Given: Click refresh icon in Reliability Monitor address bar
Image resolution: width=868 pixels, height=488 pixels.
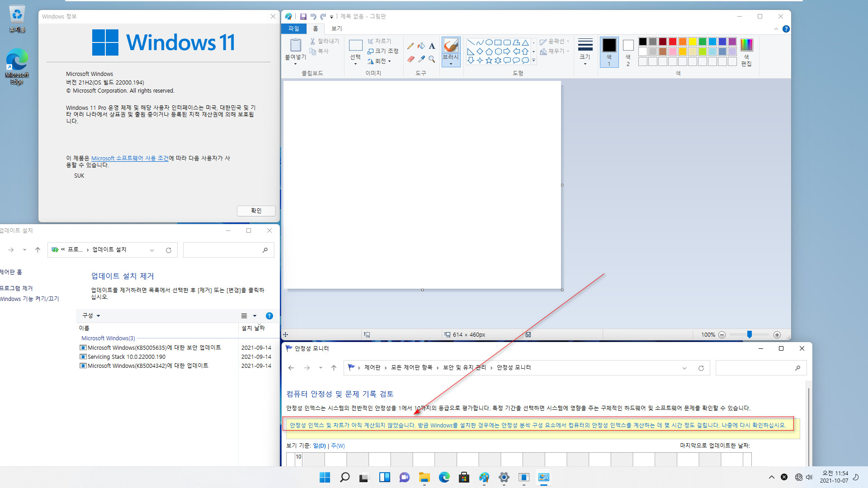Looking at the screenshot, I should coord(701,368).
